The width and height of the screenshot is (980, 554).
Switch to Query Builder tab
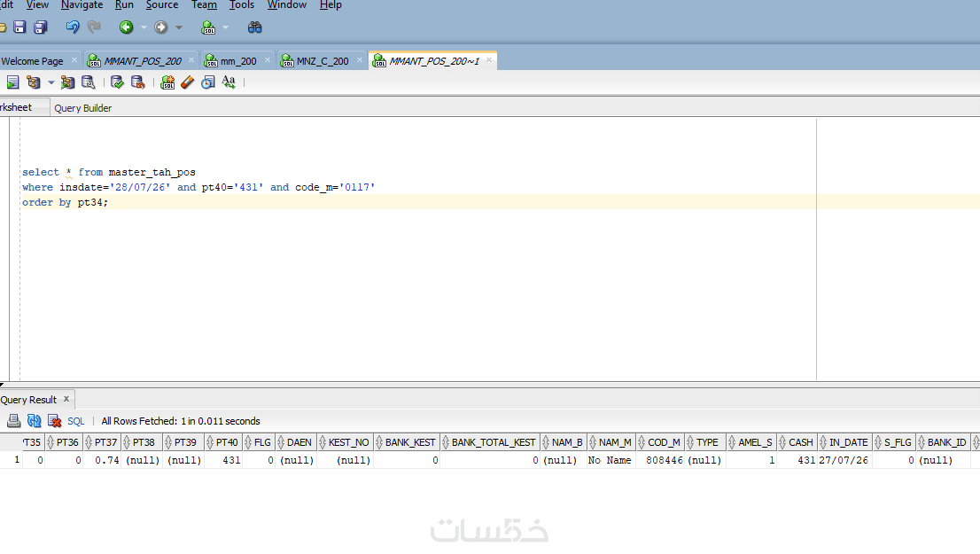click(x=83, y=108)
